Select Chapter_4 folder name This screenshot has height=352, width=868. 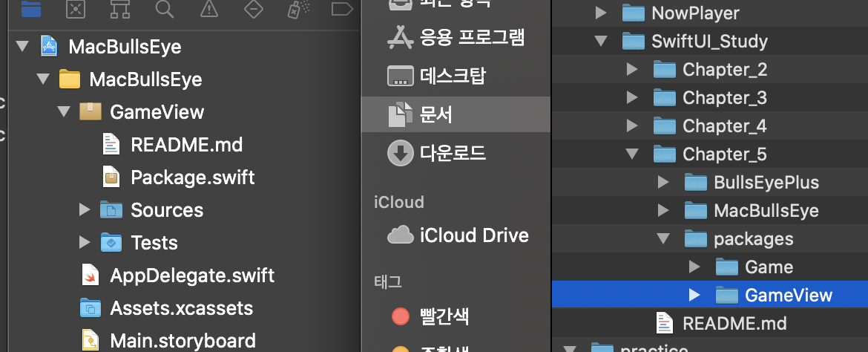pyautogui.click(x=725, y=126)
